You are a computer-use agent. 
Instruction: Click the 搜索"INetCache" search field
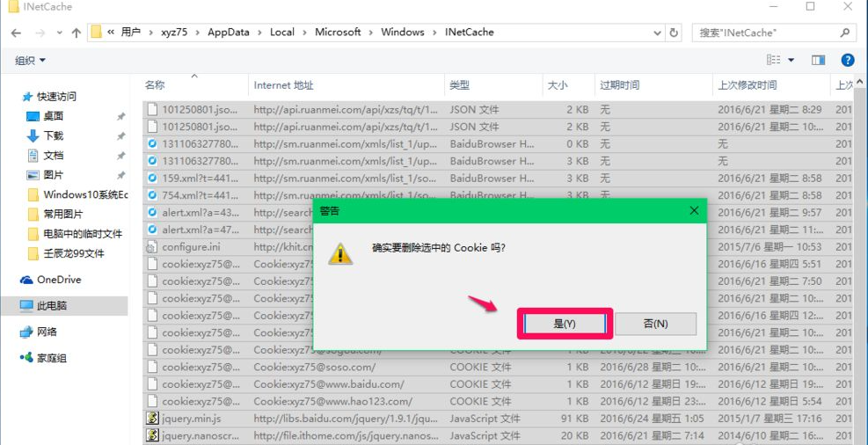coord(765,33)
